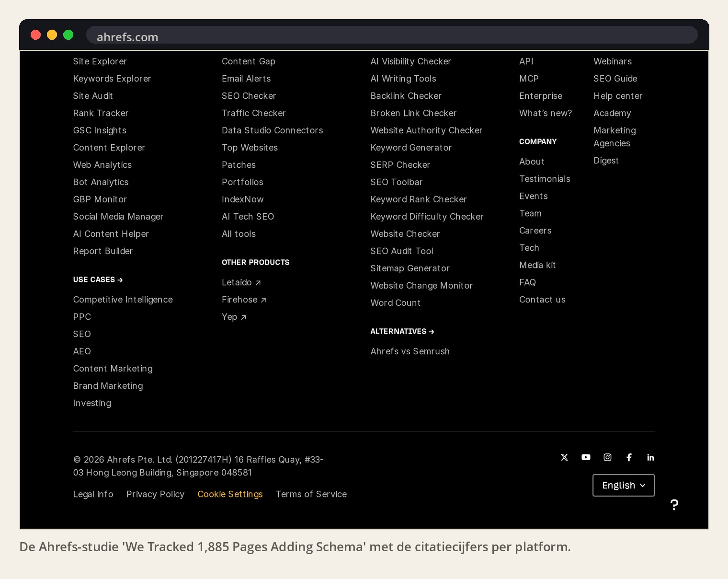
Task: Open the Site Explorer link
Action: coord(100,61)
